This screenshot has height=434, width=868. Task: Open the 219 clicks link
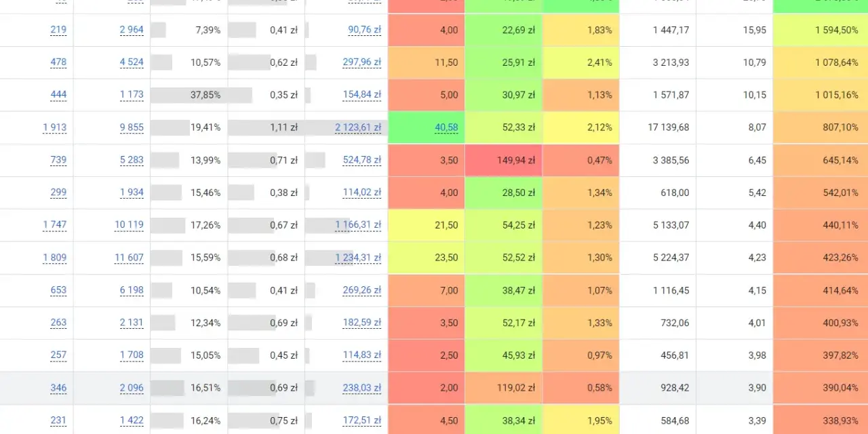[58, 30]
